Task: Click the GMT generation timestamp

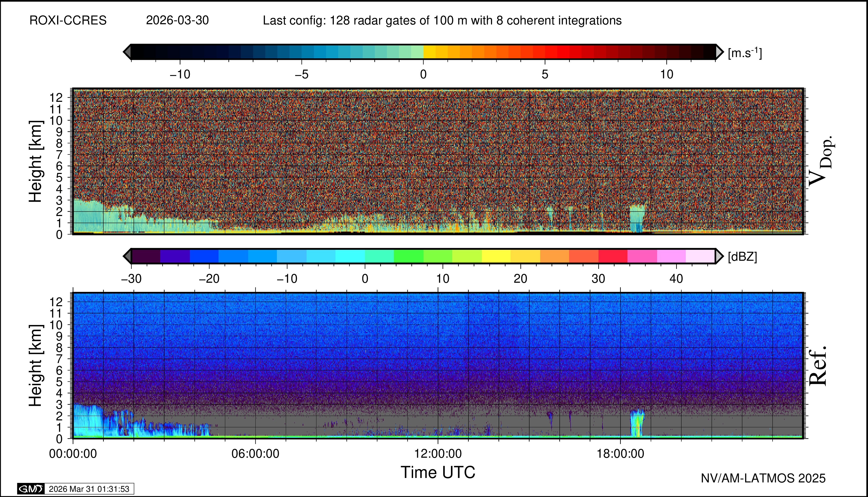Action: click(x=89, y=489)
